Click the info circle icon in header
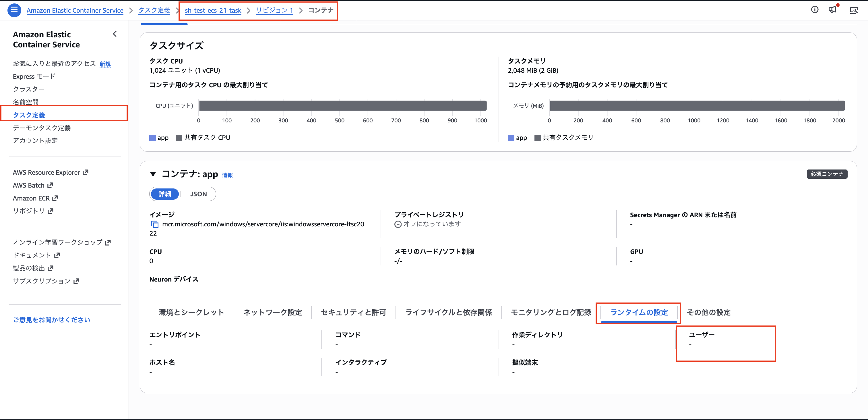The image size is (868, 420). pos(815,10)
